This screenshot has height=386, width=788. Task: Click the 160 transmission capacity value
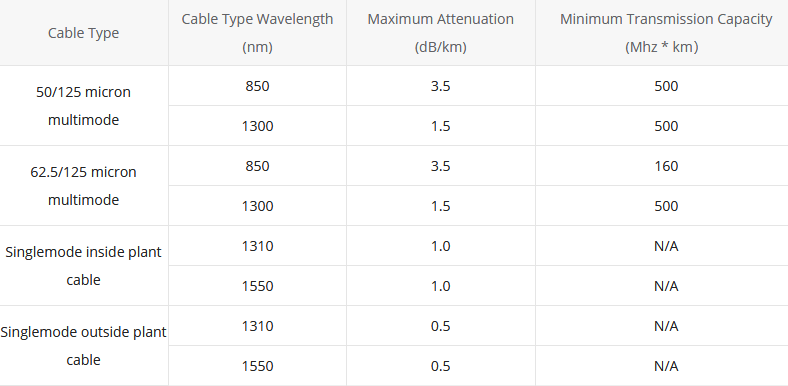click(x=666, y=166)
